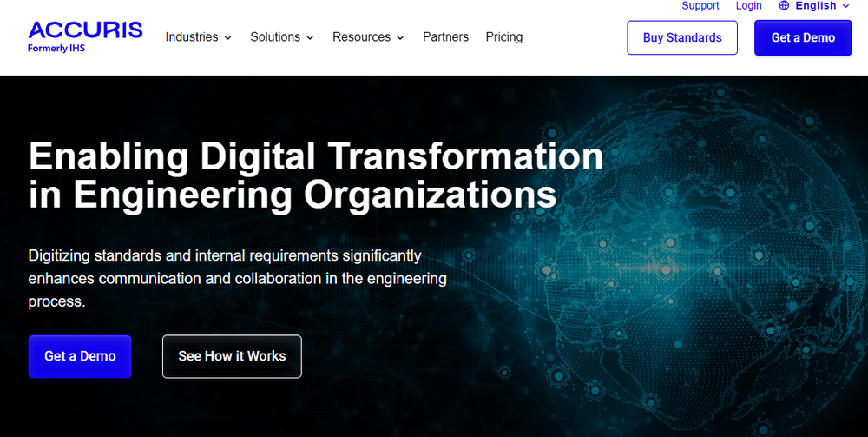Click the Buy Standards button
This screenshot has width=868, height=437.
click(682, 37)
